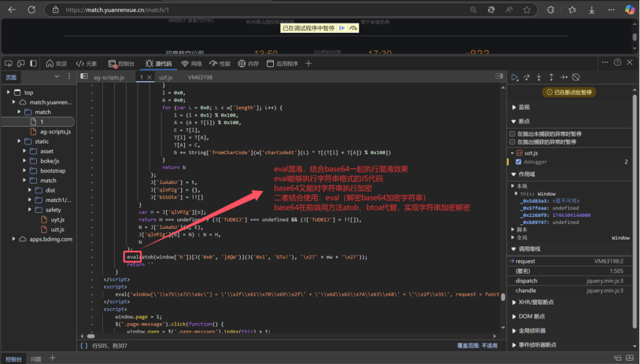The width and height of the screenshot is (640, 364).
Task: Open browser settings ellipsis menu
Action: [x=611, y=10]
